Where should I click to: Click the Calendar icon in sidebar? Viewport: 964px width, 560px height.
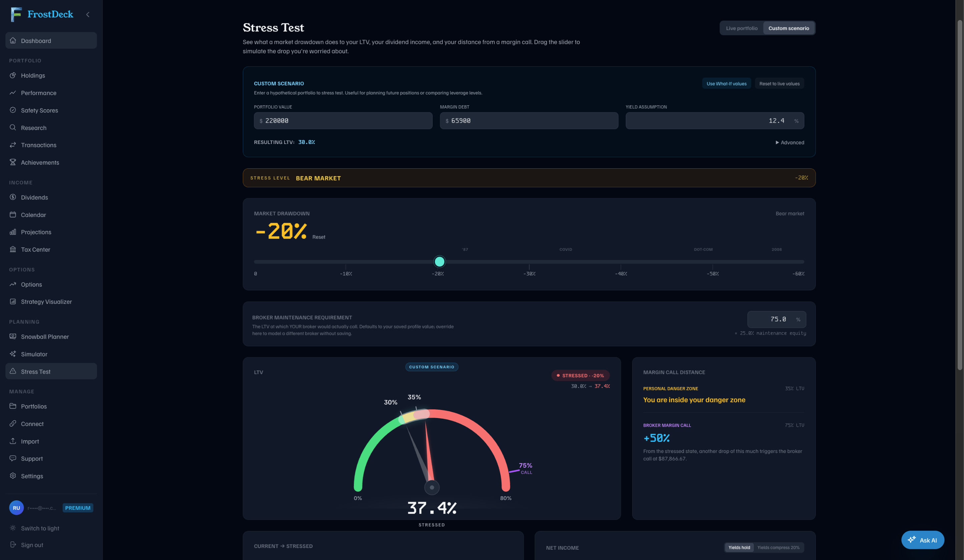[x=13, y=214]
